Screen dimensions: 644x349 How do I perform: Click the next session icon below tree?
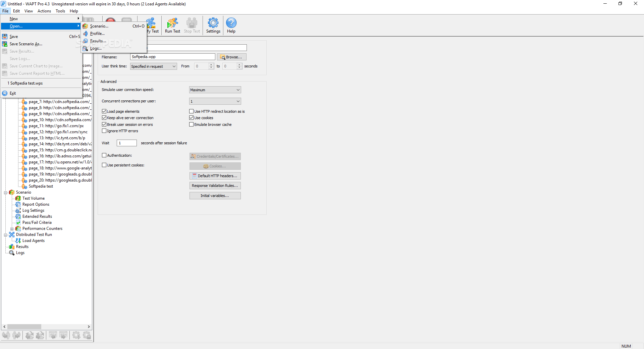pyautogui.click(x=40, y=335)
